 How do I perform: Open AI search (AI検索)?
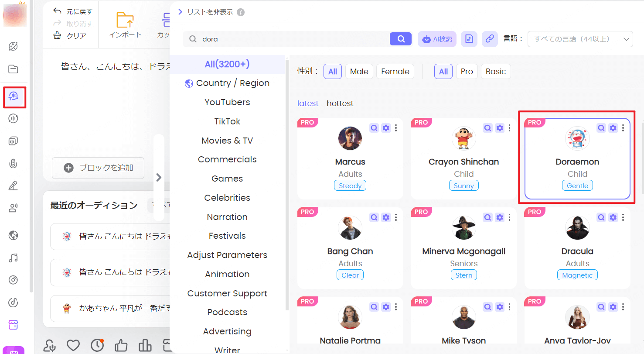(437, 39)
